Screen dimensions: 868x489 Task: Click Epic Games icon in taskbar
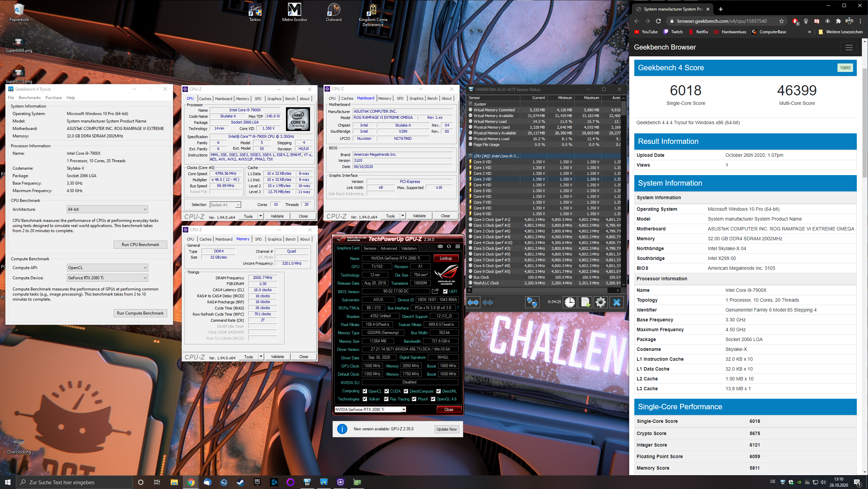tap(257, 482)
